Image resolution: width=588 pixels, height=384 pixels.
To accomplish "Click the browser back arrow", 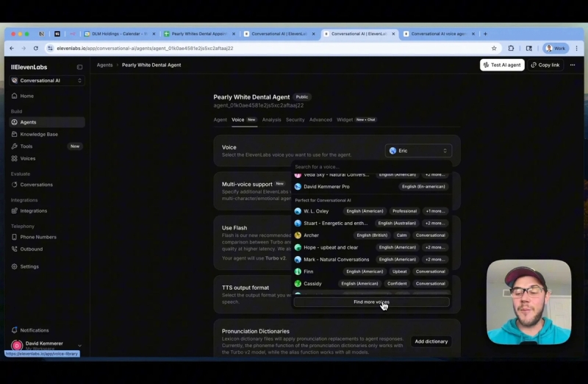I will pyautogui.click(x=12, y=48).
